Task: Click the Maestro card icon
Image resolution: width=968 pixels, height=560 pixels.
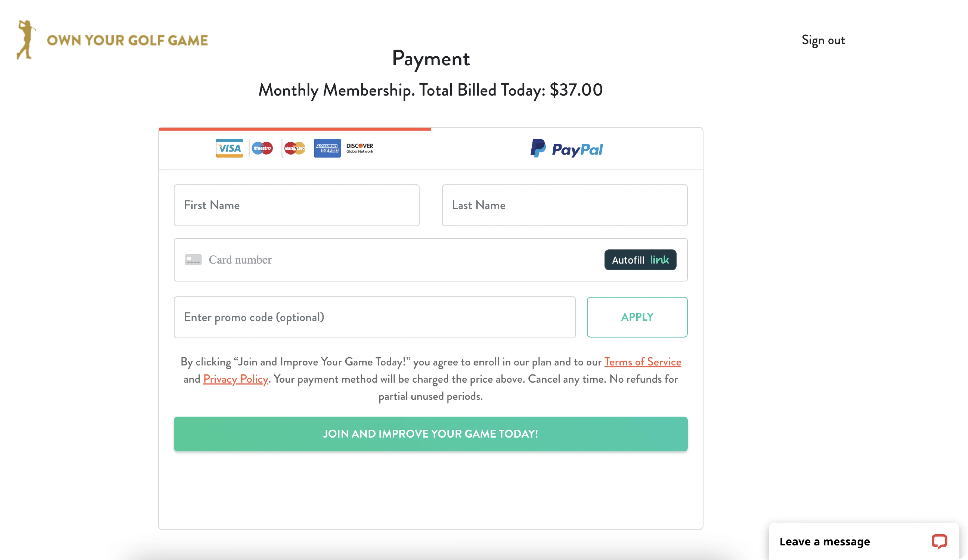Action: coord(262,148)
